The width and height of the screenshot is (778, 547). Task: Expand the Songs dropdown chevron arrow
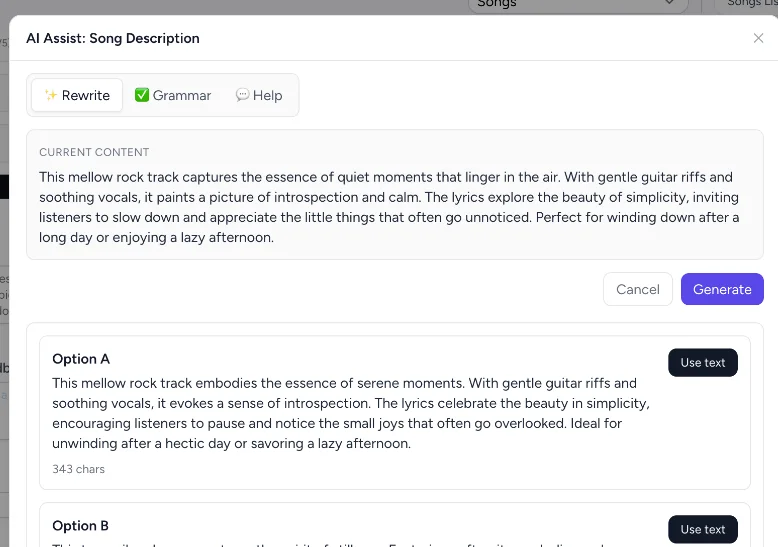pos(669,4)
